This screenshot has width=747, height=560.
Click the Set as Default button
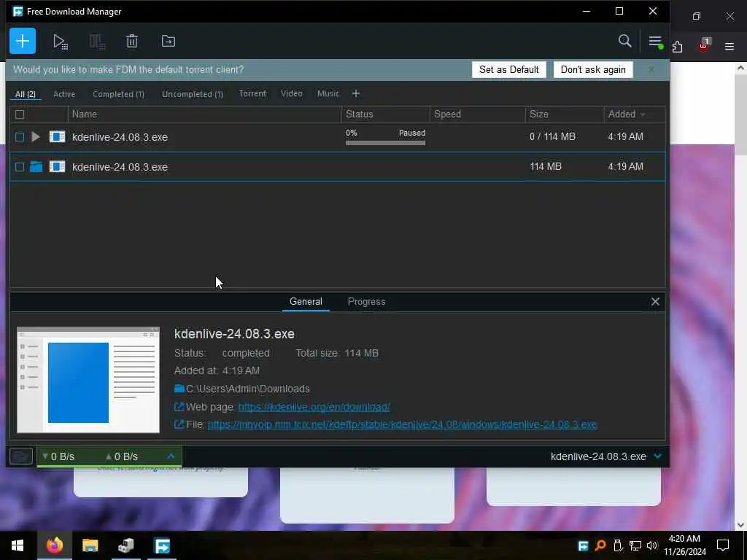(508, 69)
